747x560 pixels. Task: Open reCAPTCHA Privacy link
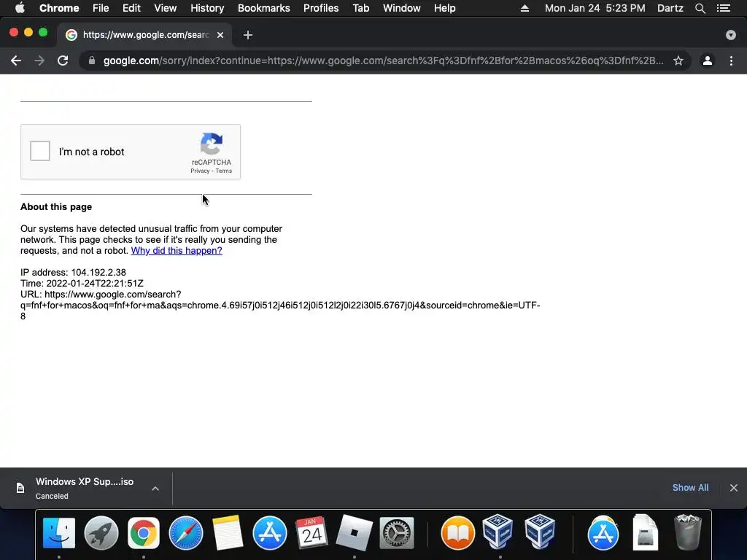(200, 171)
